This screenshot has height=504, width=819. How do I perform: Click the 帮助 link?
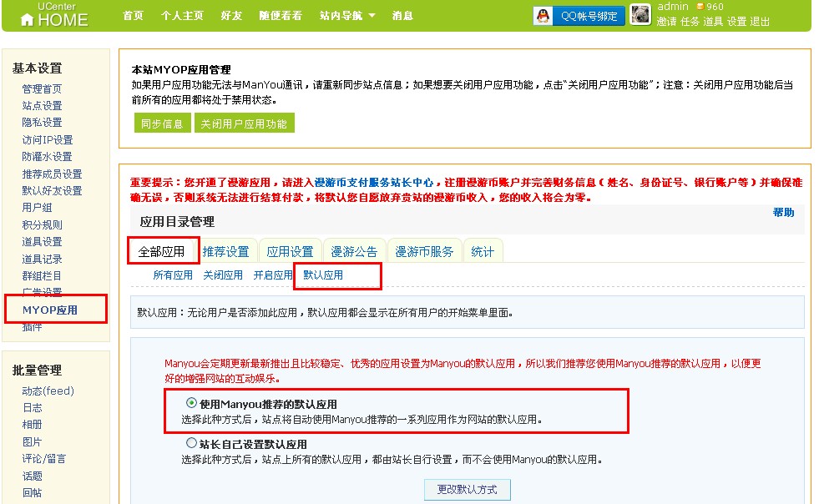tap(783, 212)
